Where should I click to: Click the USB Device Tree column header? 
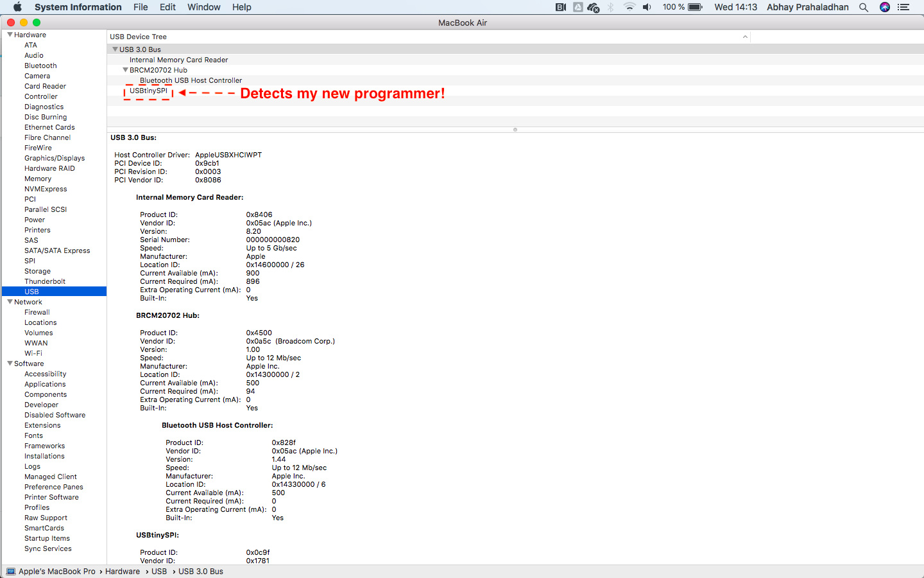(x=429, y=37)
